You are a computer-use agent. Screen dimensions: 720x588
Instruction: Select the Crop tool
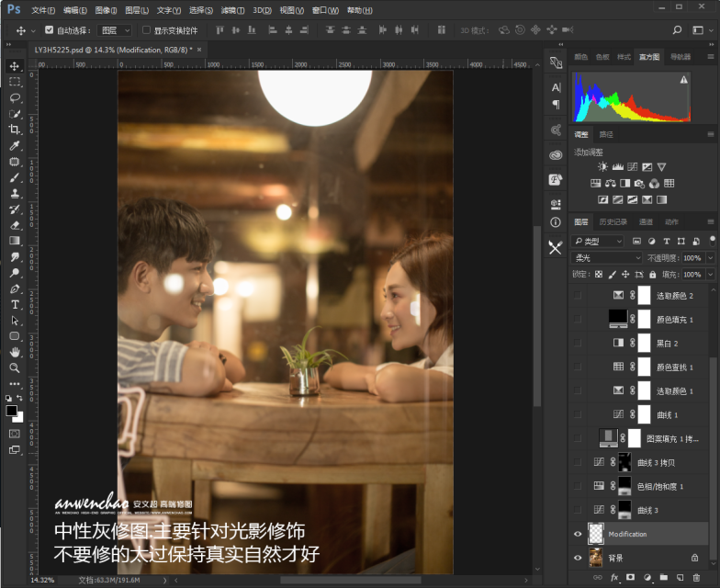(x=15, y=130)
